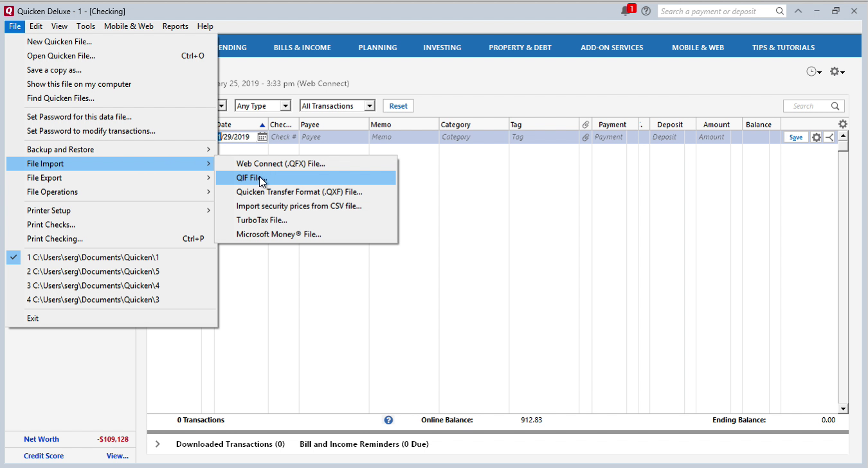
Task: Open the Mobile & Web menu
Action: [x=129, y=26]
